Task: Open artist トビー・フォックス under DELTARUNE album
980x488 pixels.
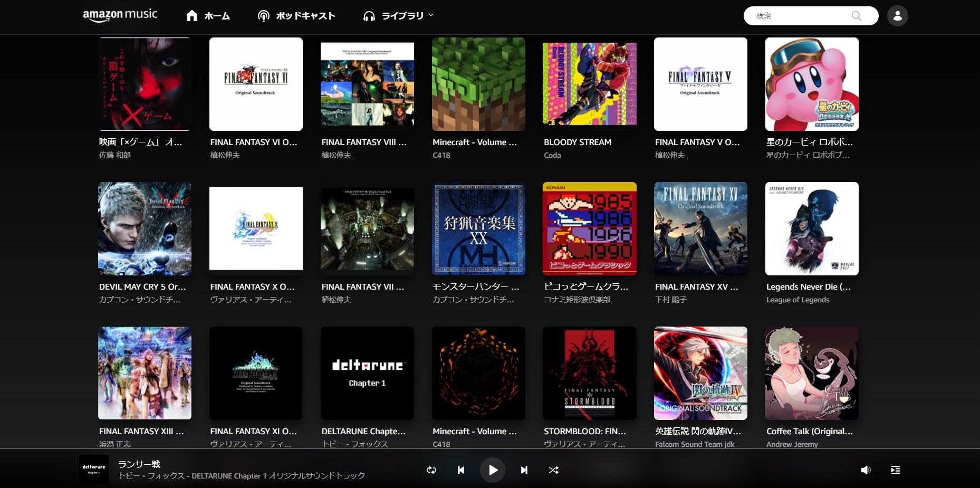Action: [x=354, y=444]
